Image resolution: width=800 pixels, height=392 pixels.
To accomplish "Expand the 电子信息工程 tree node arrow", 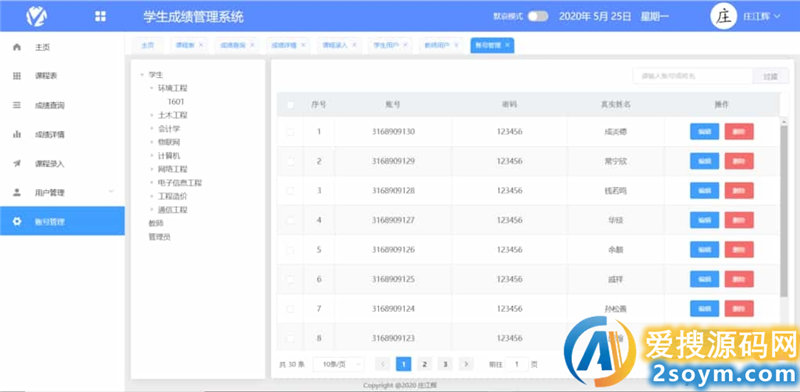I will coord(151,183).
